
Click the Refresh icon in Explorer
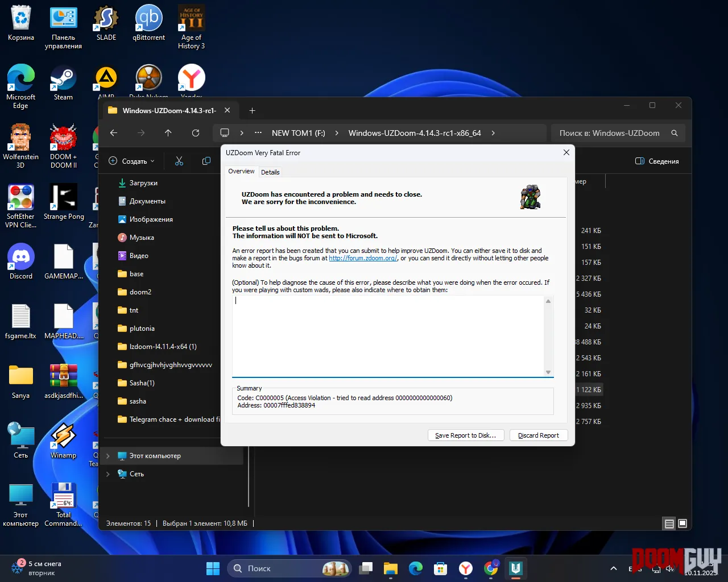196,133
